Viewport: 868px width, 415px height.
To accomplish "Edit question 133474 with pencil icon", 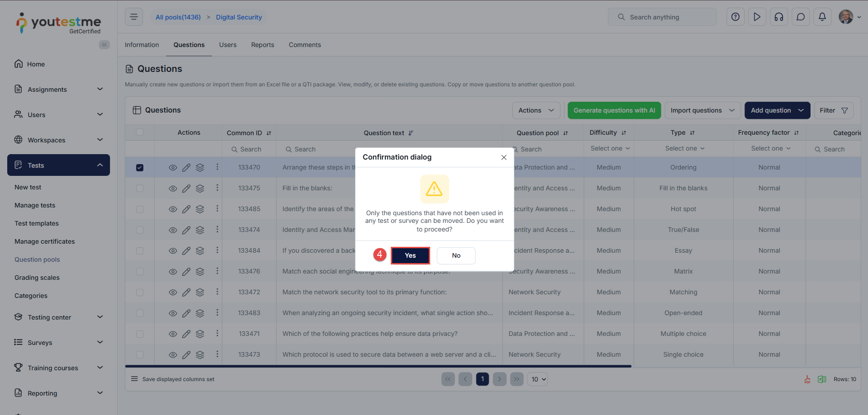I will 186,230.
